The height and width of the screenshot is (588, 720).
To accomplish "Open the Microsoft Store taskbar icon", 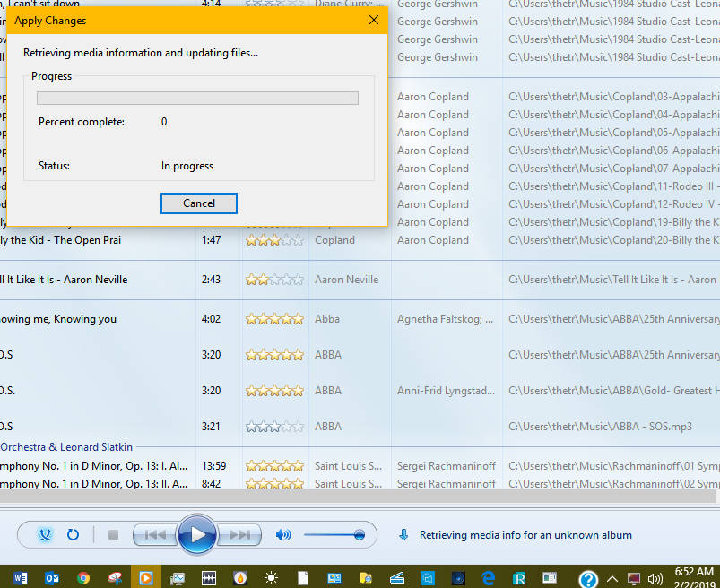I will 428,577.
